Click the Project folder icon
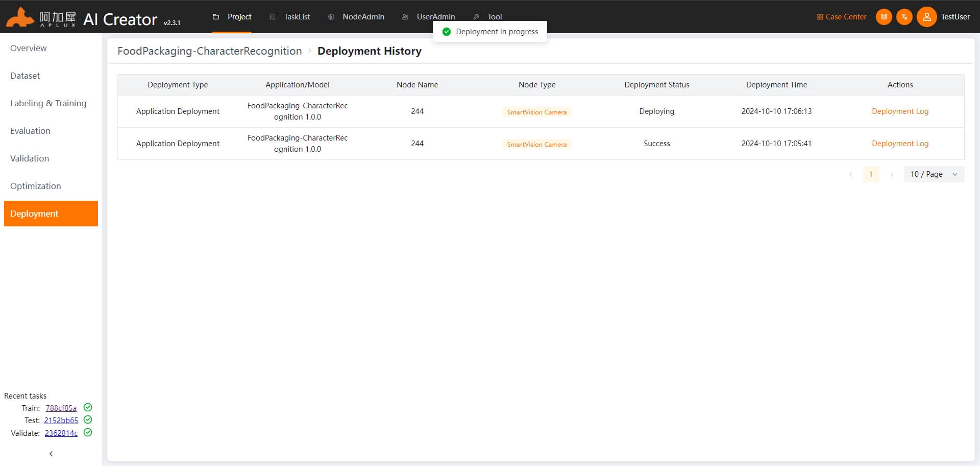Image resolution: width=980 pixels, height=466 pixels. tap(216, 17)
